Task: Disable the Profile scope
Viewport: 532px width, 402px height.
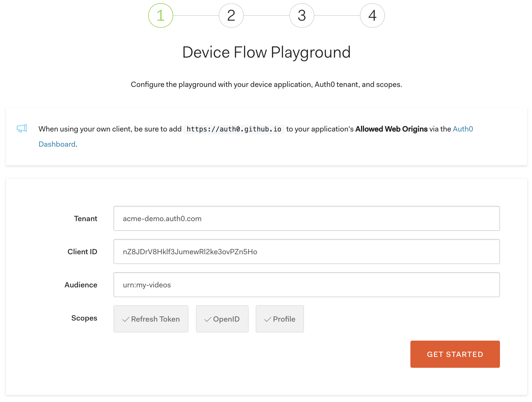Action: (x=280, y=319)
